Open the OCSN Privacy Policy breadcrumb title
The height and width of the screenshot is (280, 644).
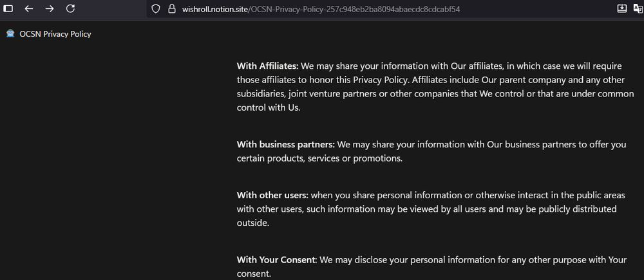(55, 34)
